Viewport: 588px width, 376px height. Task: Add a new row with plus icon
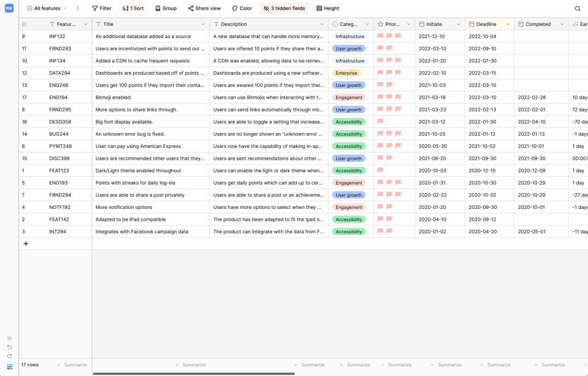[x=26, y=244]
